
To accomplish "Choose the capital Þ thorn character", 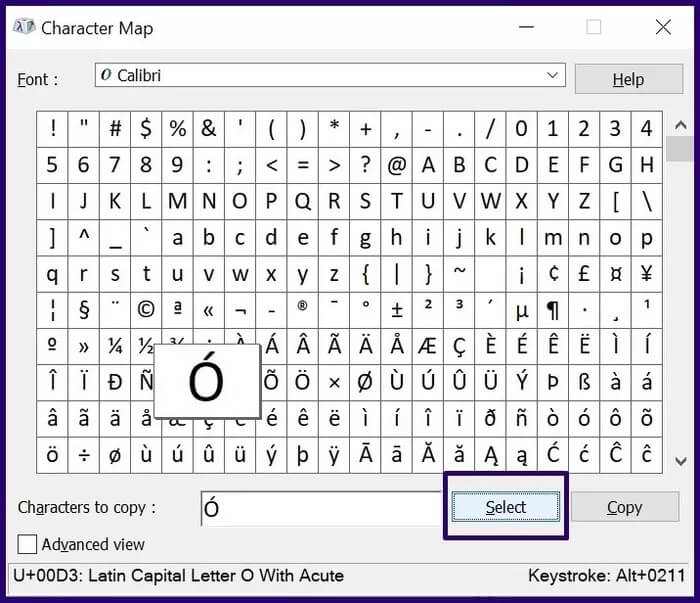I will [x=553, y=382].
